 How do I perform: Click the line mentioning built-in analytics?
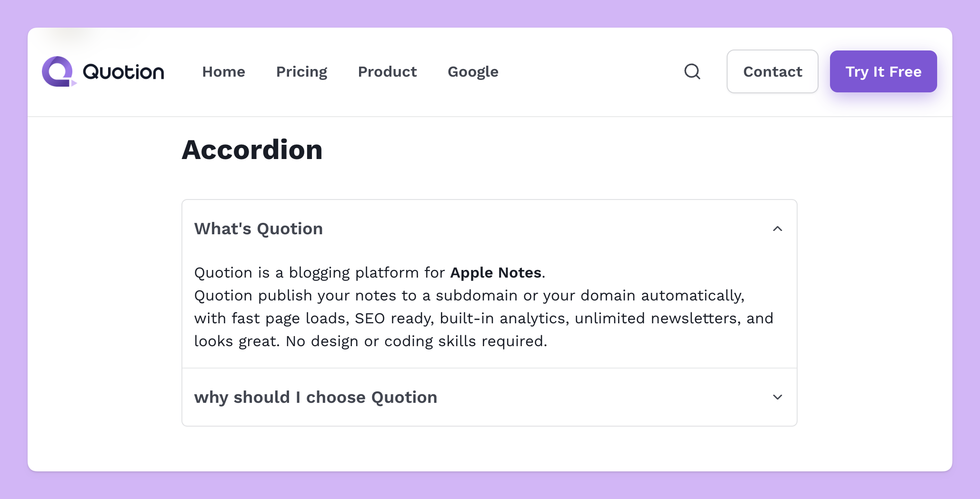pos(484,318)
